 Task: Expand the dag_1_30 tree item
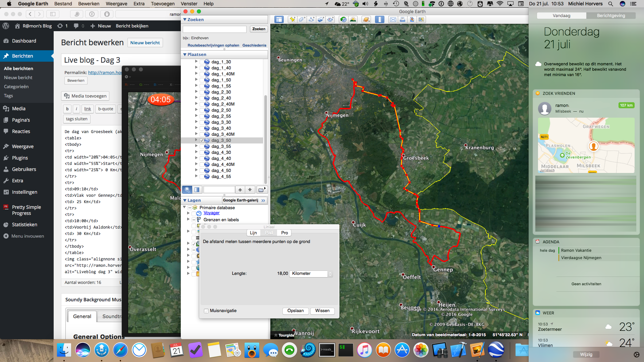coord(196,62)
